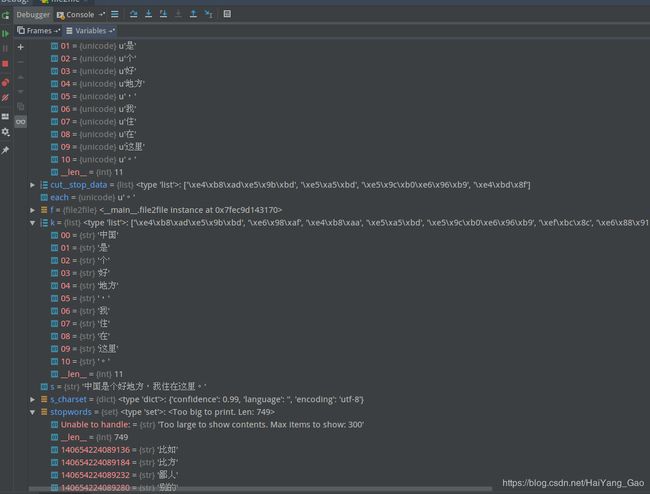
Task: Select unicode item 01 row
Action: click(x=93, y=46)
